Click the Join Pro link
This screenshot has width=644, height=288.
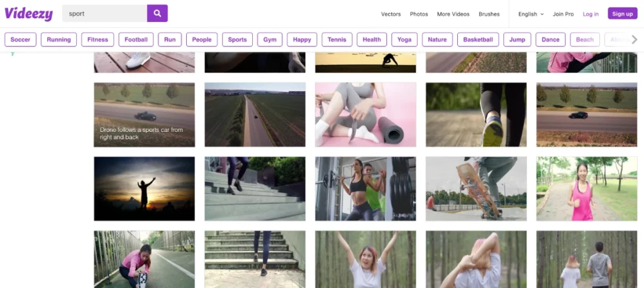point(563,14)
